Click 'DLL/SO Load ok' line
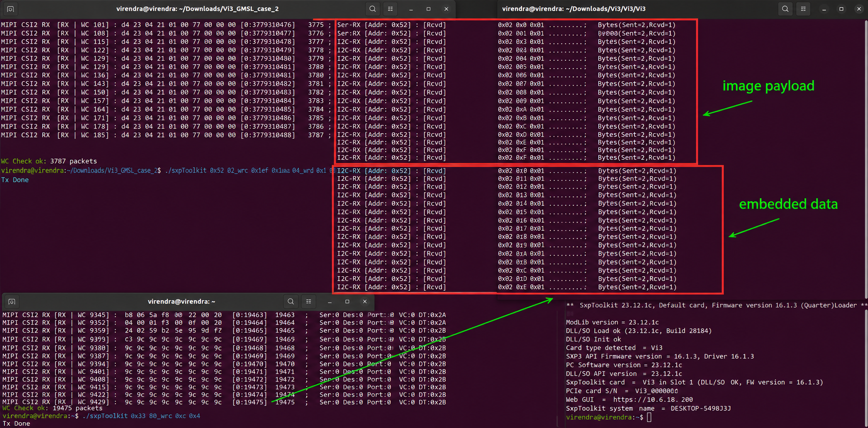868x428 pixels. click(639, 331)
